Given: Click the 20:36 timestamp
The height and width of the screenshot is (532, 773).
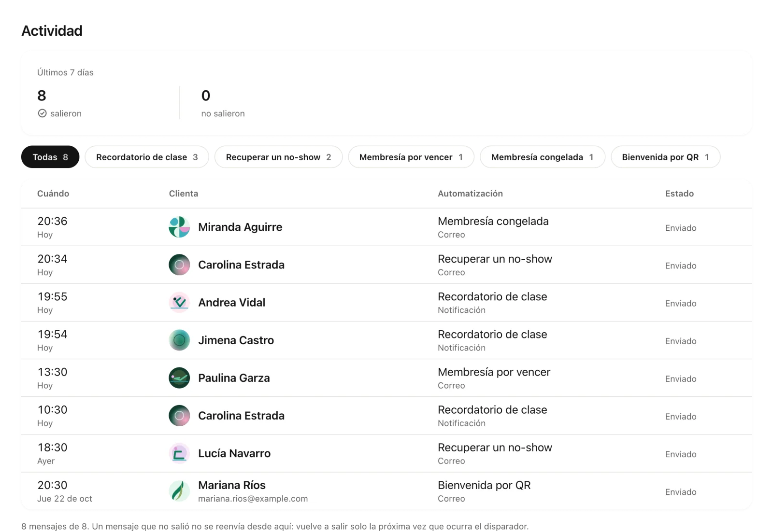Looking at the screenshot, I should click(x=52, y=221).
